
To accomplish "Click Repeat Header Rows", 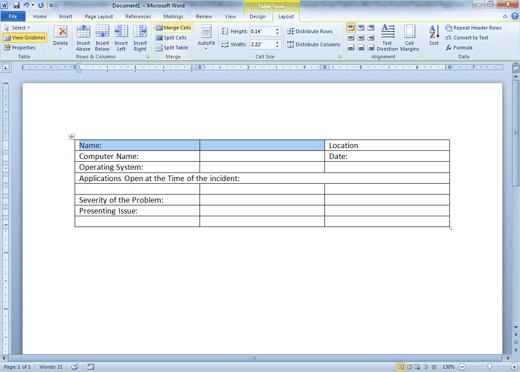I will 473,28.
